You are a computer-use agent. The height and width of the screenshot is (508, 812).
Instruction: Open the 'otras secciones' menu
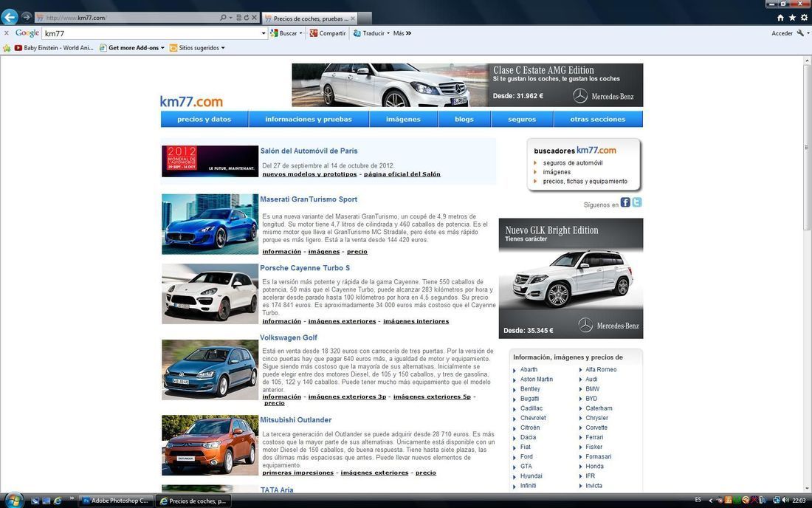pyautogui.click(x=598, y=119)
